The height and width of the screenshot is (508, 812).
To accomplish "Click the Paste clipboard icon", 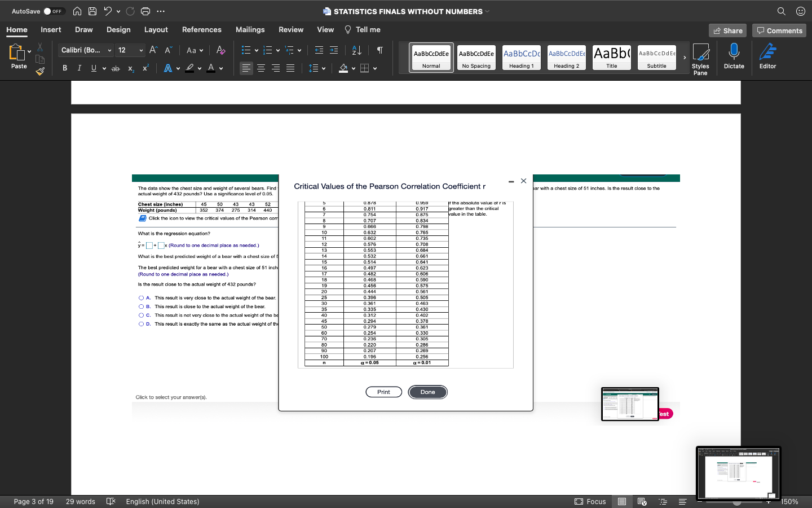I will coord(17,52).
